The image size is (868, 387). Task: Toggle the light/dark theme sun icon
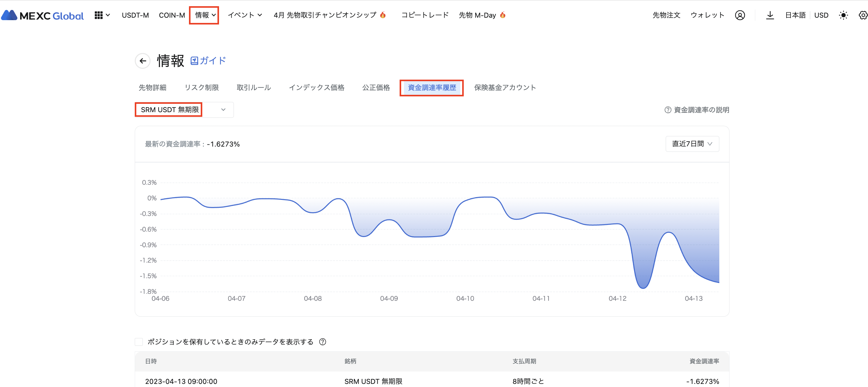coord(843,15)
